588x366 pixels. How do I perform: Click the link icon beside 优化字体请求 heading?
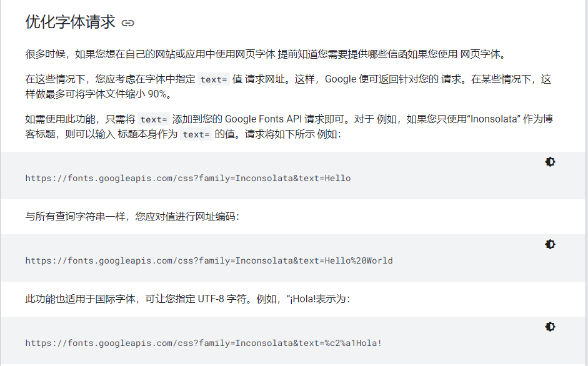coord(128,23)
